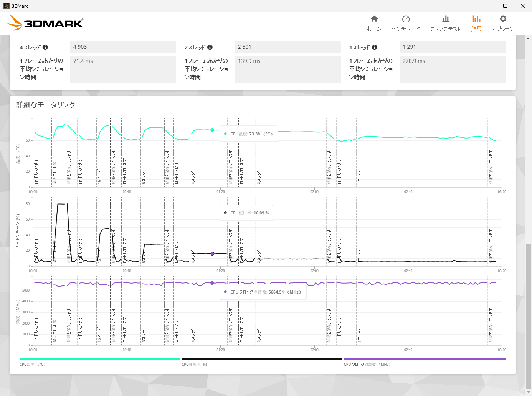This screenshot has height=396, width=532.
Task: Toggle the CPU温度 legend series
Action: pyautogui.click(x=32, y=364)
